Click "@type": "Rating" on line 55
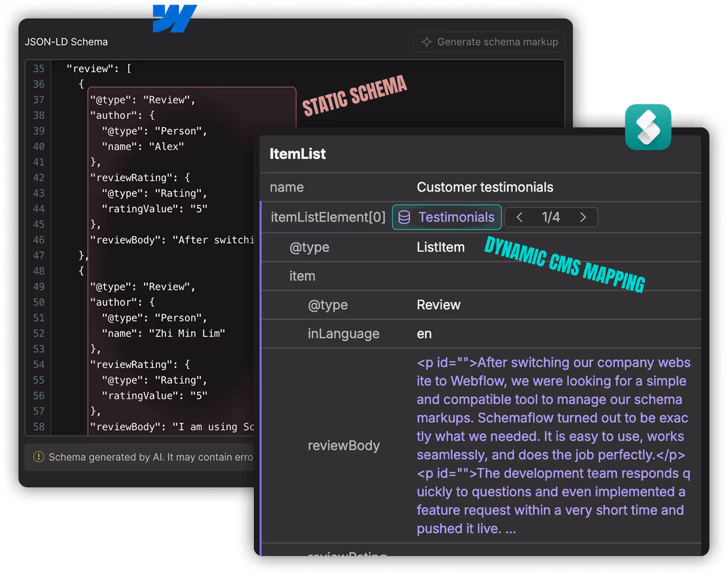Viewport: 728px width, 575px height. pyautogui.click(x=155, y=380)
